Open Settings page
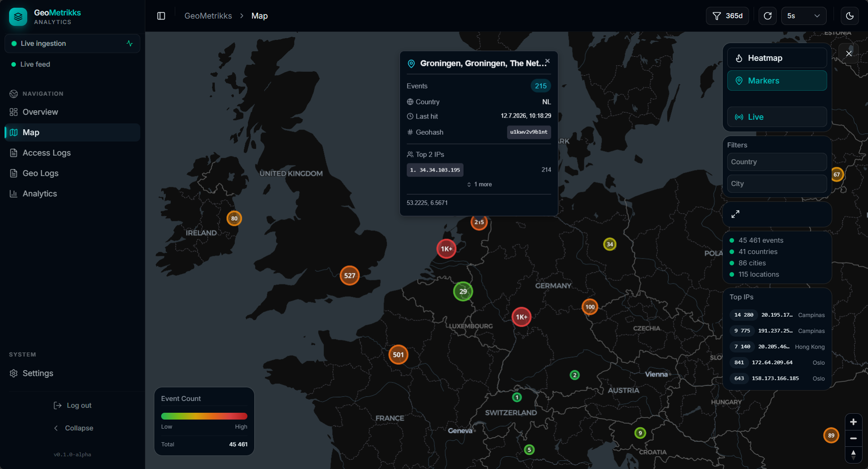Image resolution: width=868 pixels, height=469 pixels. pos(72,373)
